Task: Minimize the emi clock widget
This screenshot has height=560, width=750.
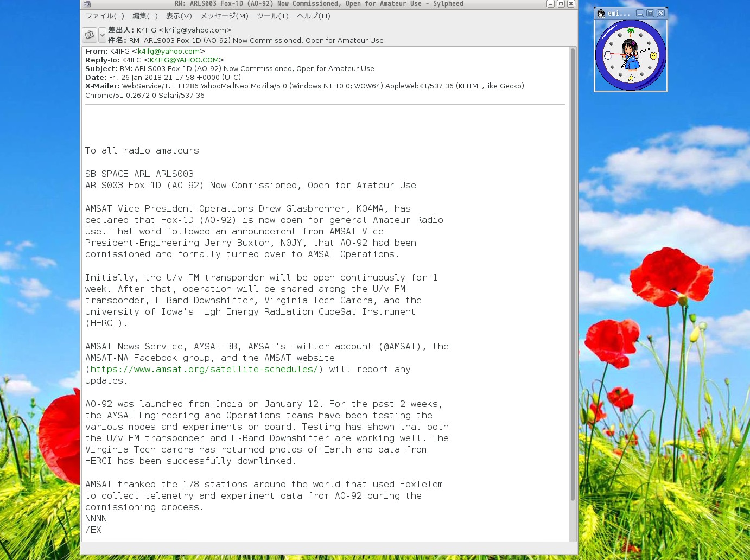Action: pos(640,13)
